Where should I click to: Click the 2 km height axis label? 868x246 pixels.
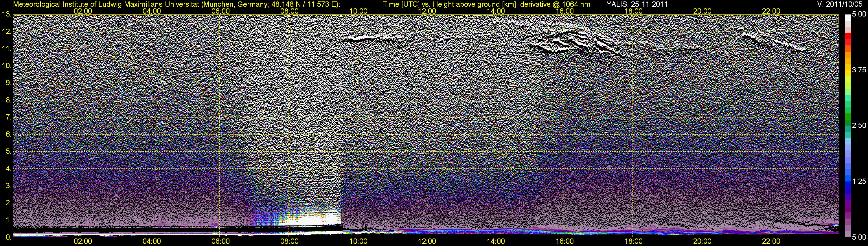click(8, 203)
